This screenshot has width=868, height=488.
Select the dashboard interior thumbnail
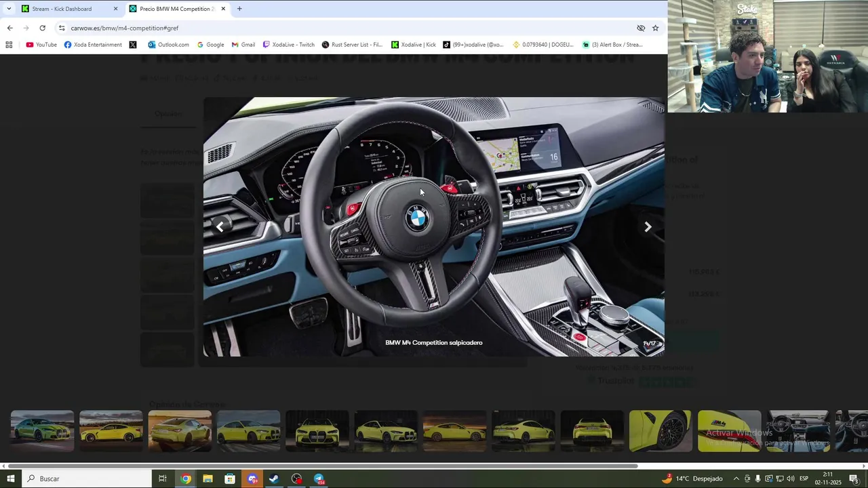click(798, 430)
